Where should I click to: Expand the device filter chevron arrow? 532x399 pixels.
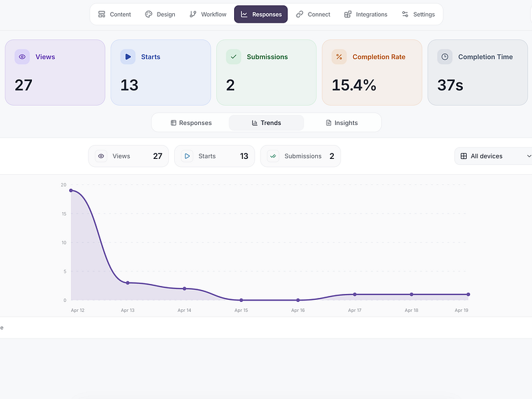(529, 156)
